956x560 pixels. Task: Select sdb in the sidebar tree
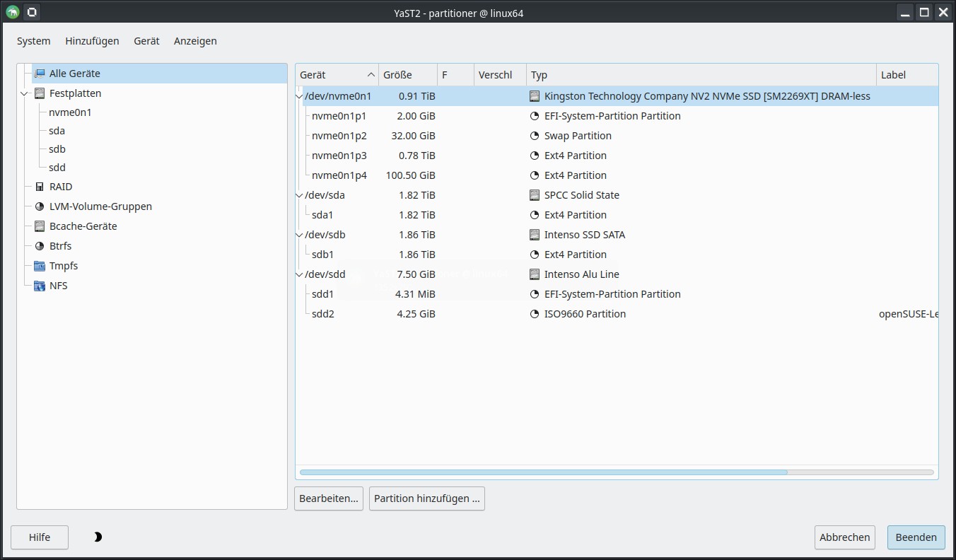[57, 149]
